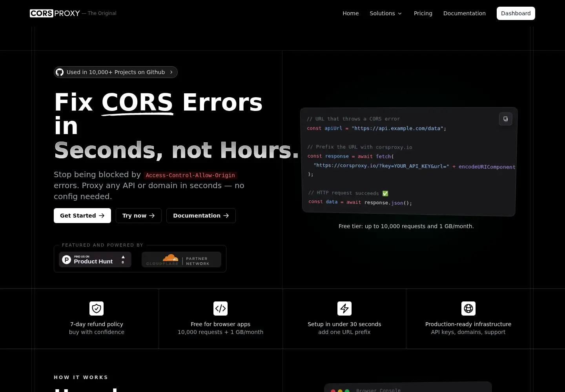
Task: Expand the Solutions dropdown menu
Action: coord(386,13)
